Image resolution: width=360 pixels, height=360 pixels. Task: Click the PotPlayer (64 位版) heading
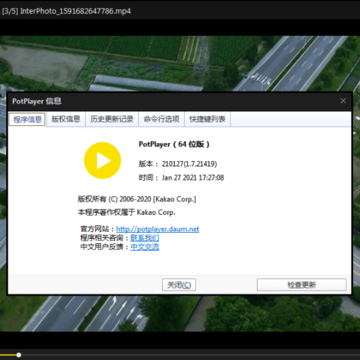pos(174,144)
